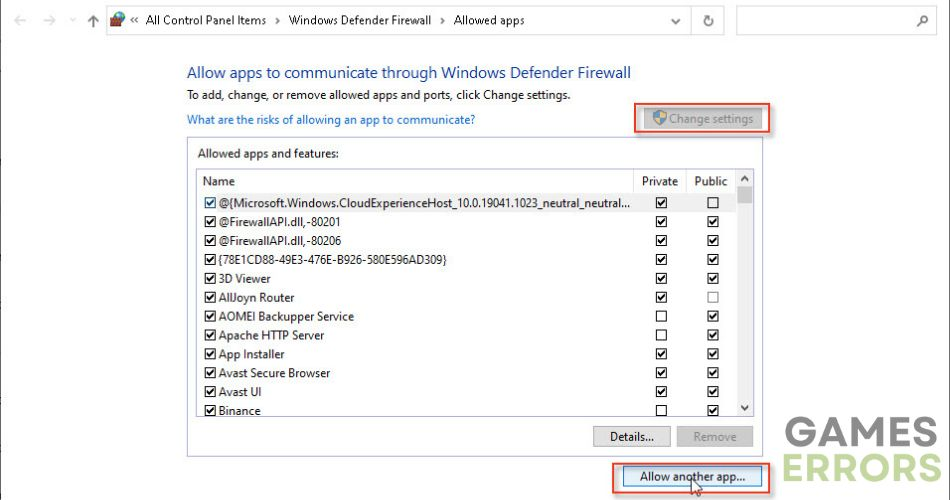Click the search magnifier icon

(x=922, y=20)
